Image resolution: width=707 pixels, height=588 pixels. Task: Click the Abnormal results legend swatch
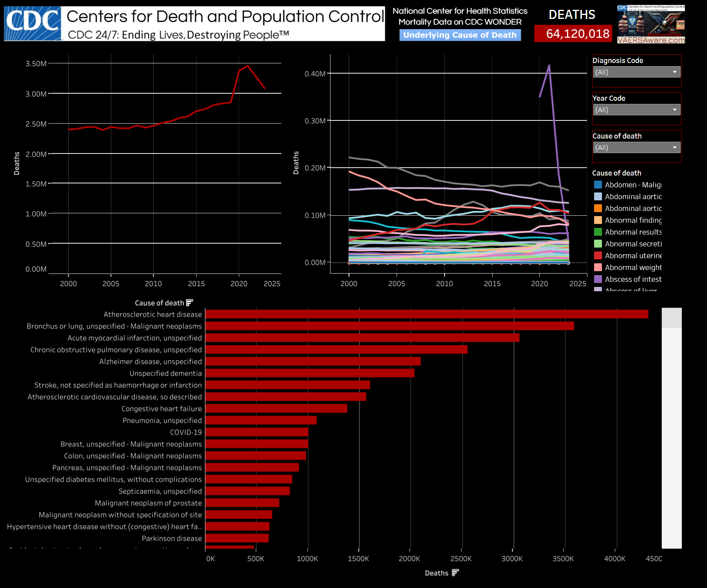click(598, 232)
